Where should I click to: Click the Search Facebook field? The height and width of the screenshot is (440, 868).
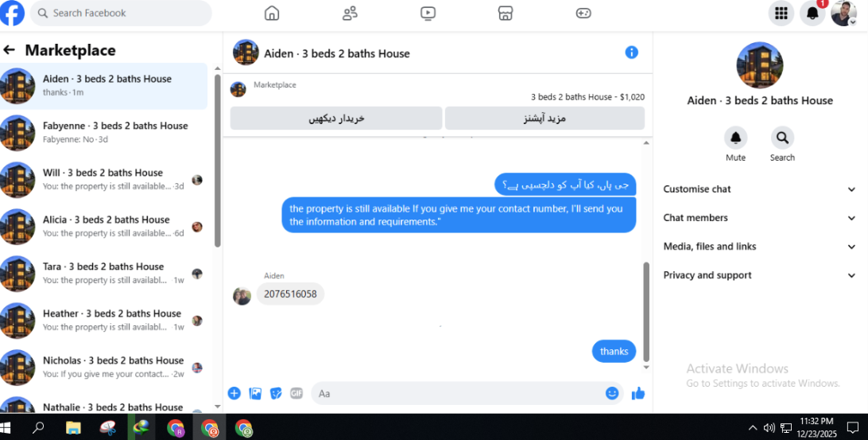coord(122,13)
